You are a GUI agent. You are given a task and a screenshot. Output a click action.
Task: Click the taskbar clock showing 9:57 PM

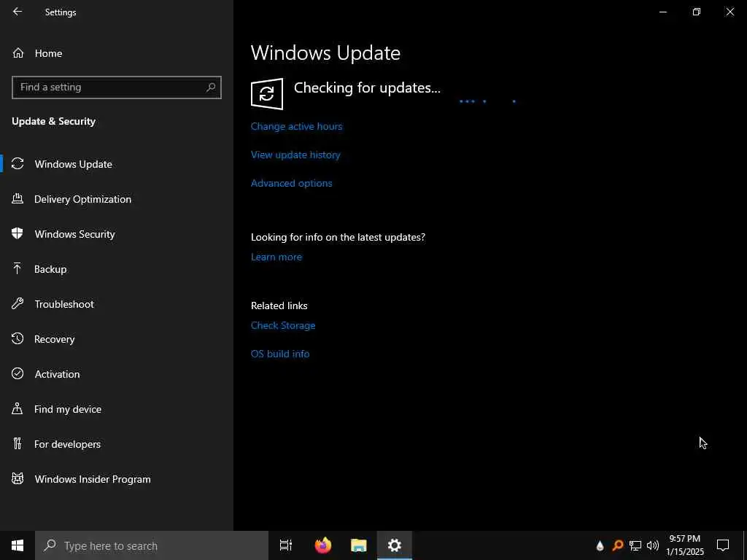[x=684, y=545]
